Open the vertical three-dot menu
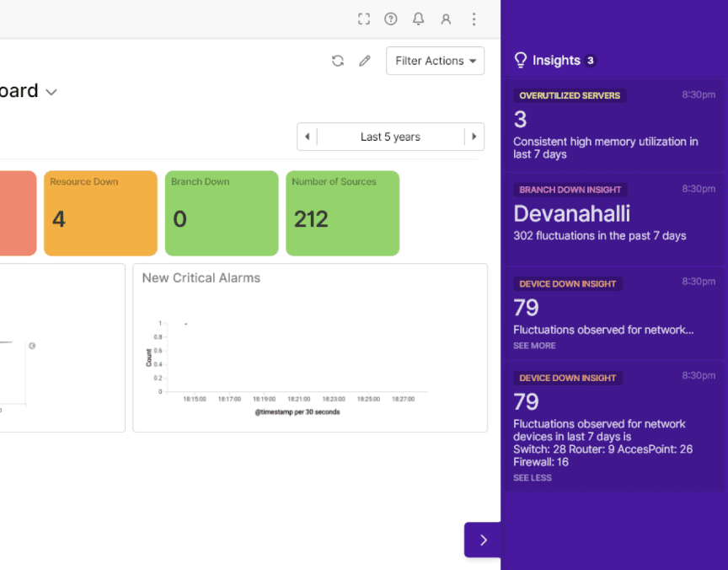 [474, 19]
